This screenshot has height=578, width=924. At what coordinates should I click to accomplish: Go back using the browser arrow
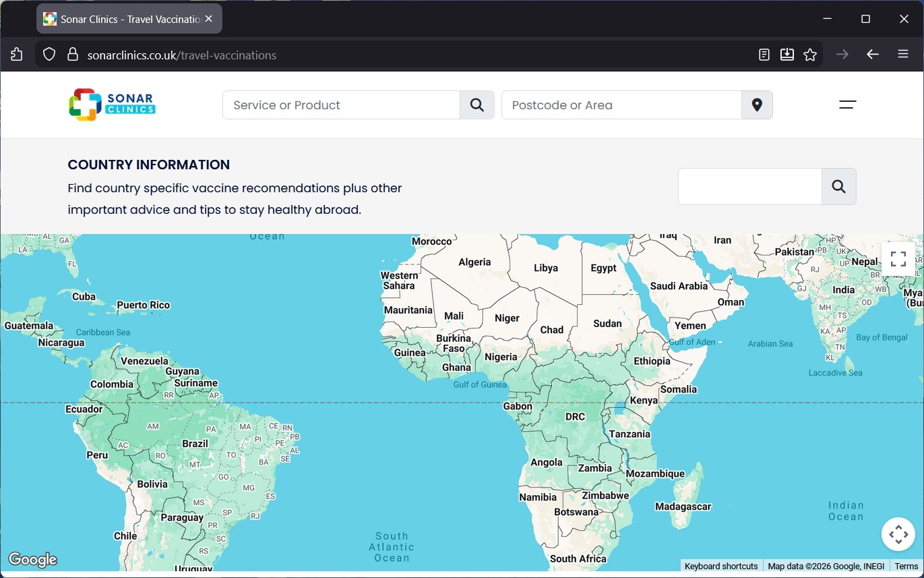point(873,55)
